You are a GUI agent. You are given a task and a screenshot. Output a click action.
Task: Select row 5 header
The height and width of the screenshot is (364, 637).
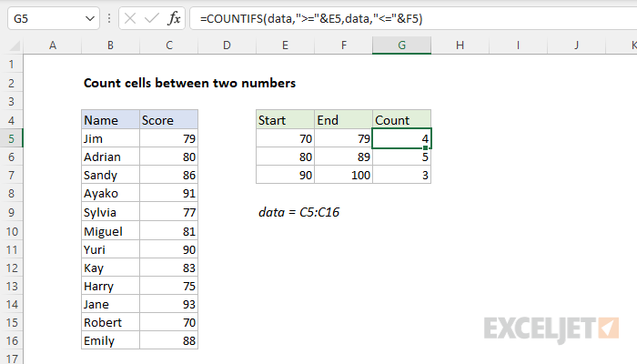point(11,138)
